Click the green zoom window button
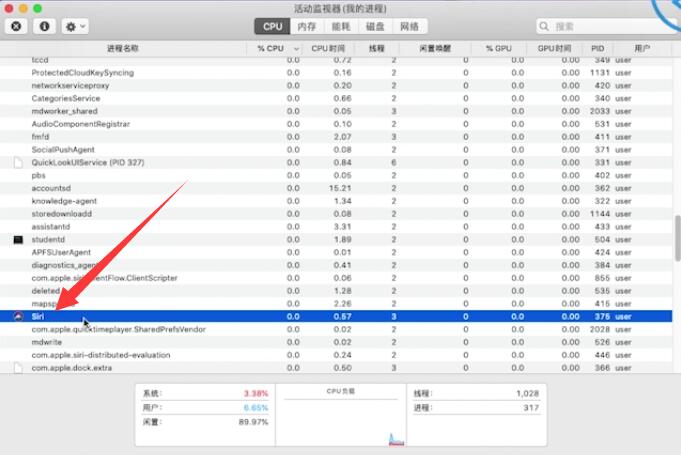681x455 pixels. (x=38, y=8)
